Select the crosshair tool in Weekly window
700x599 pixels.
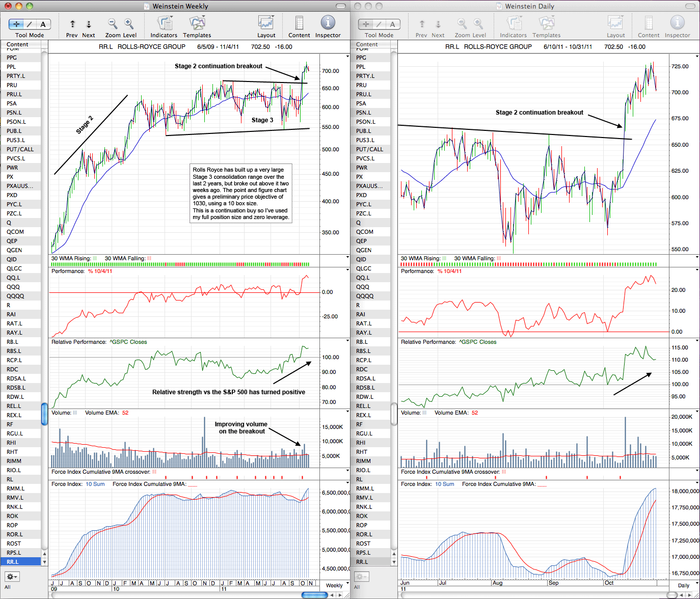point(16,24)
